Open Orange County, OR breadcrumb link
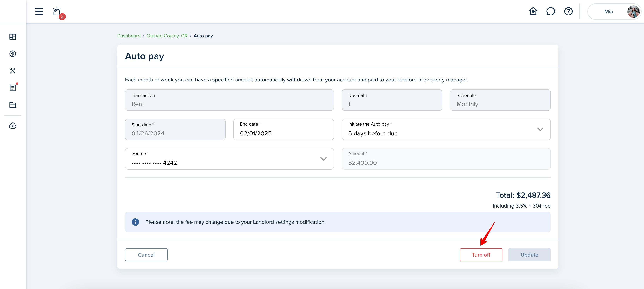 pos(167,36)
